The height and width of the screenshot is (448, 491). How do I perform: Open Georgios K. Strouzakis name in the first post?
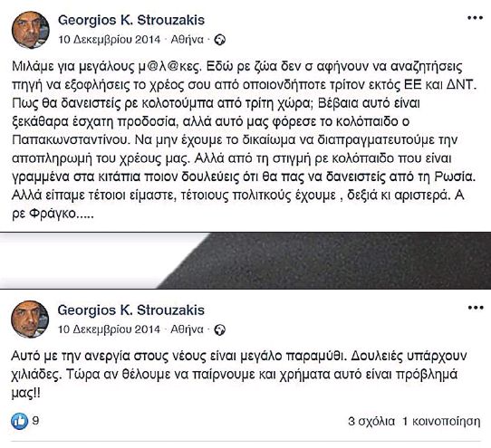click(131, 20)
